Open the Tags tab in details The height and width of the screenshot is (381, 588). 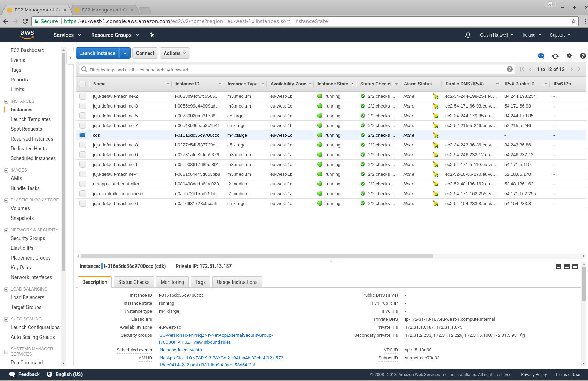(x=201, y=282)
